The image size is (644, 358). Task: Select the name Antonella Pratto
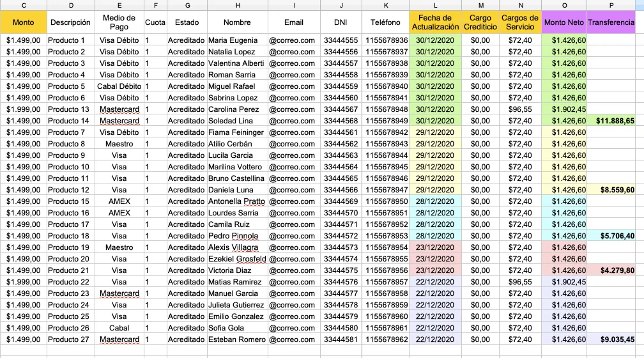point(236,201)
